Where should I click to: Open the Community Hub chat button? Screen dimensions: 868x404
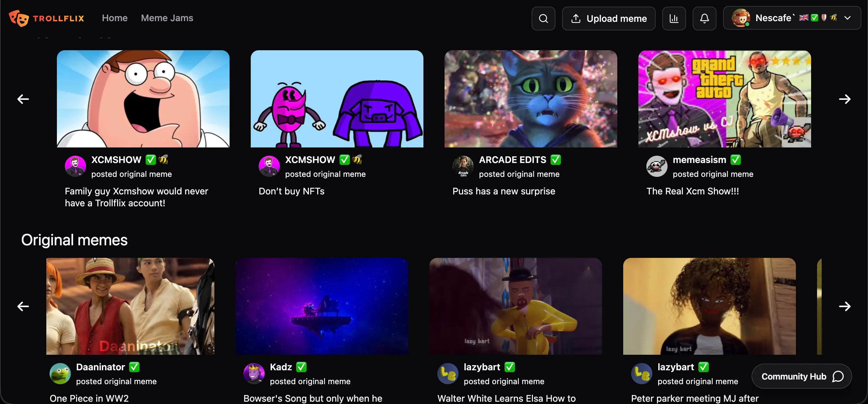[802, 376]
